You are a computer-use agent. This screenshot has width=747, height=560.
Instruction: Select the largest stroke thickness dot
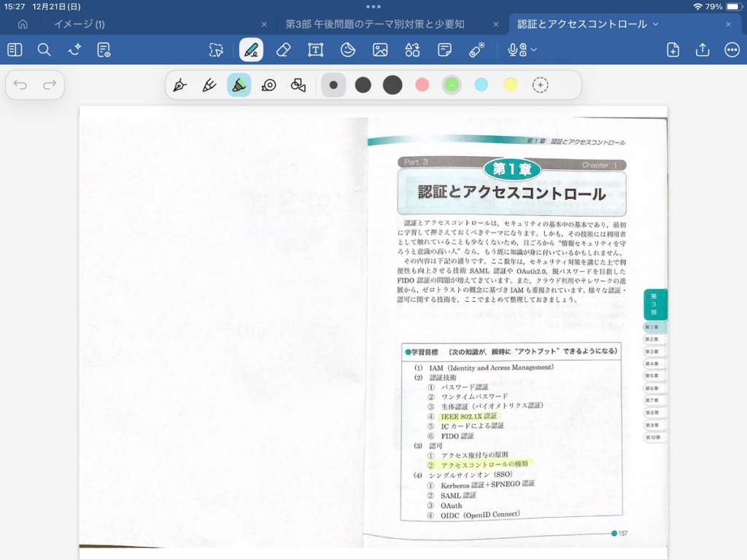[392, 85]
